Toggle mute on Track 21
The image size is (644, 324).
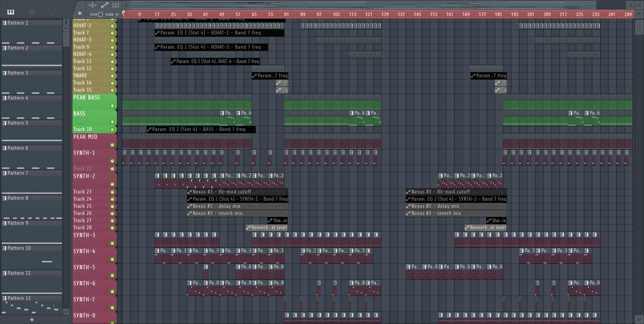112,169
